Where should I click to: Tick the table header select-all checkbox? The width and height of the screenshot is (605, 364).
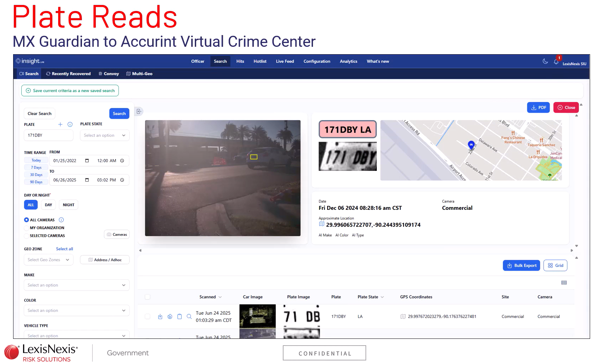tap(148, 297)
